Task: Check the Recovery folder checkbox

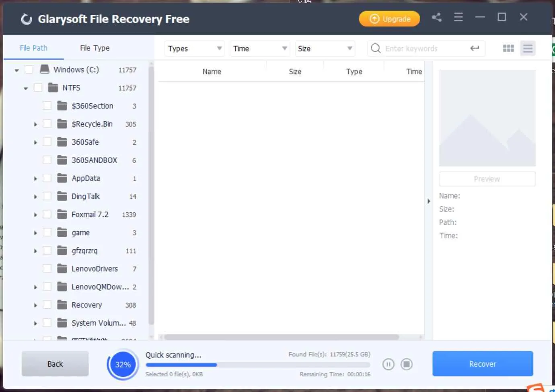Action: point(47,304)
